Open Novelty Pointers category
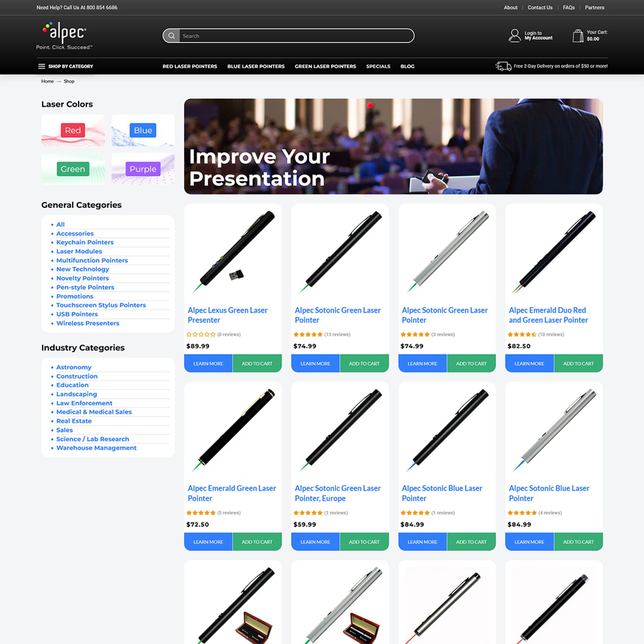The height and width of the screenshot is (644, 644). [x=82, y=278]
